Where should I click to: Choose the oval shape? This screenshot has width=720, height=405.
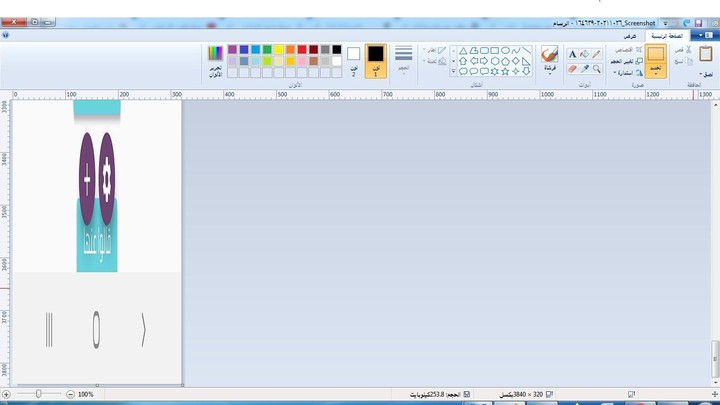coord(505,51)
